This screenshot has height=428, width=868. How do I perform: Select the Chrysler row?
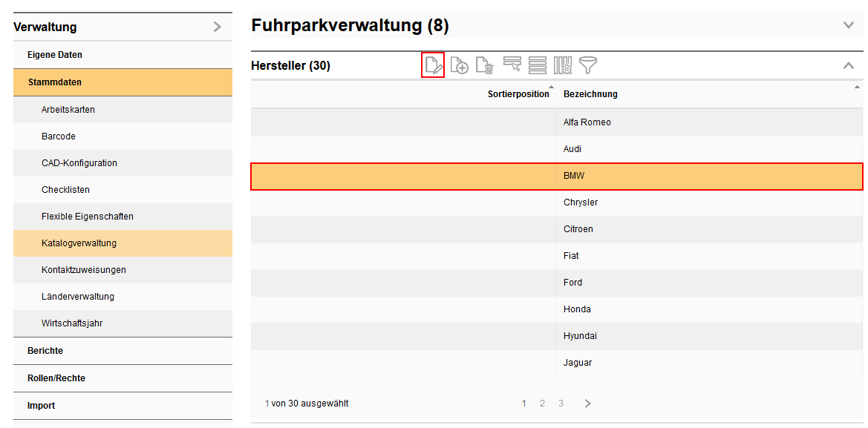click(x=581, y=203)
